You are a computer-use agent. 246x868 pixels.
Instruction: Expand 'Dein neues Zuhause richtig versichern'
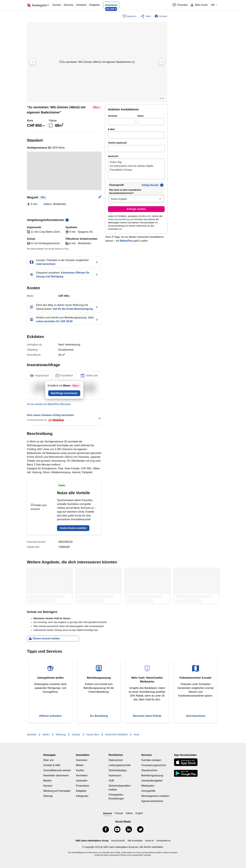pyautogui.click(x=99, y=418)
